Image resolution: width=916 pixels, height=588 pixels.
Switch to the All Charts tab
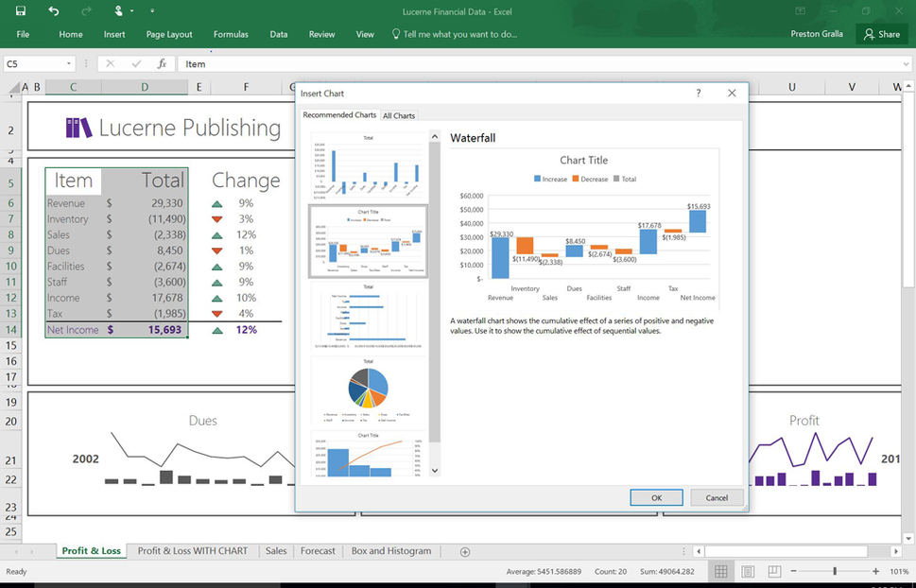[399, 115]
